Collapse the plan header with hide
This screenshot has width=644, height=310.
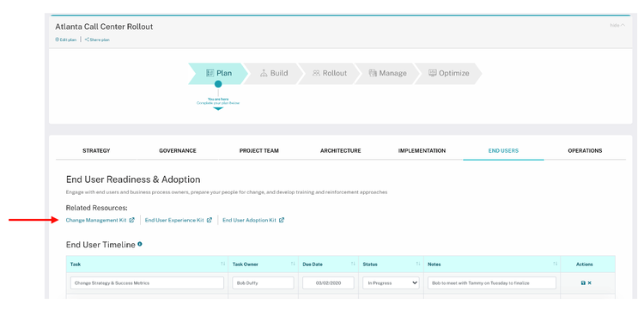coord(617,26)
